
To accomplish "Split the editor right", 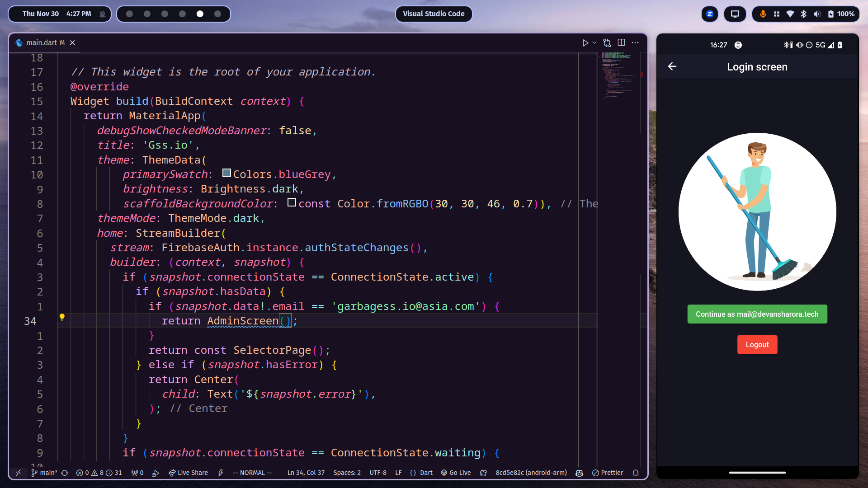I will click(x=621, y=42).
